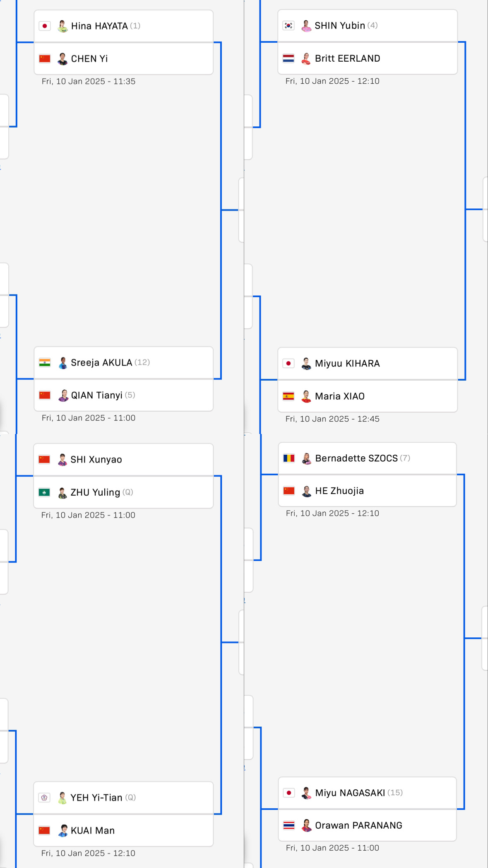This screenshot has width=488, height=868.
Task: Open Hina HAYATA match card
Action: (x=124, y=42)
